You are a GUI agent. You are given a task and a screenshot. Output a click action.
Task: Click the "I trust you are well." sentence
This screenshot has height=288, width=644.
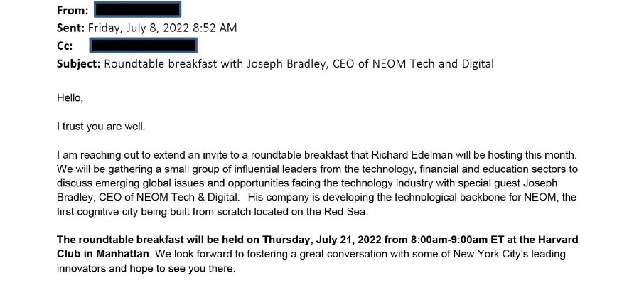tap(101, 127)
